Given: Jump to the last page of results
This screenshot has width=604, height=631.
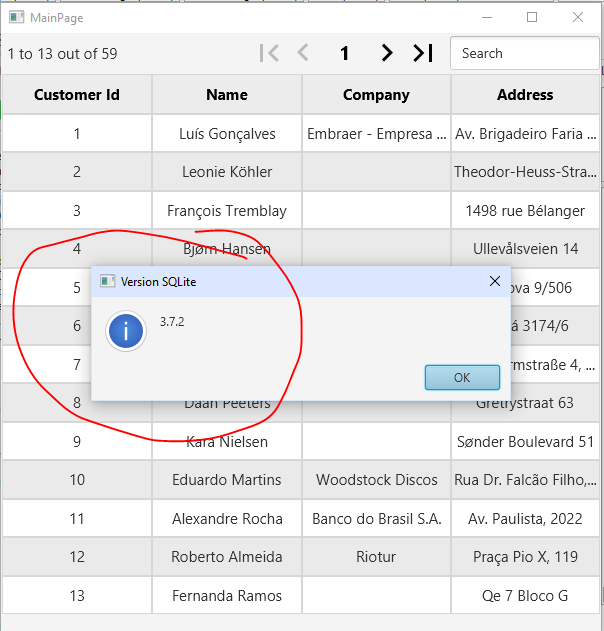Looking at the screenshot, I should (x=423, y=54).
